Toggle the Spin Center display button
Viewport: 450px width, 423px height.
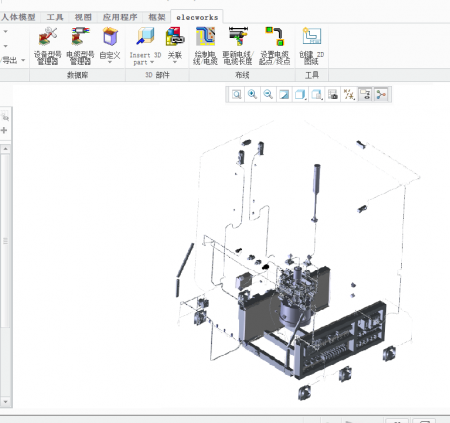click(381, 95)
